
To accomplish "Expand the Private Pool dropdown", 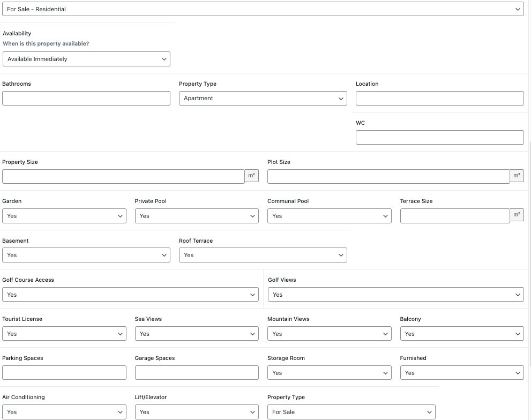I will pos(197,216).
